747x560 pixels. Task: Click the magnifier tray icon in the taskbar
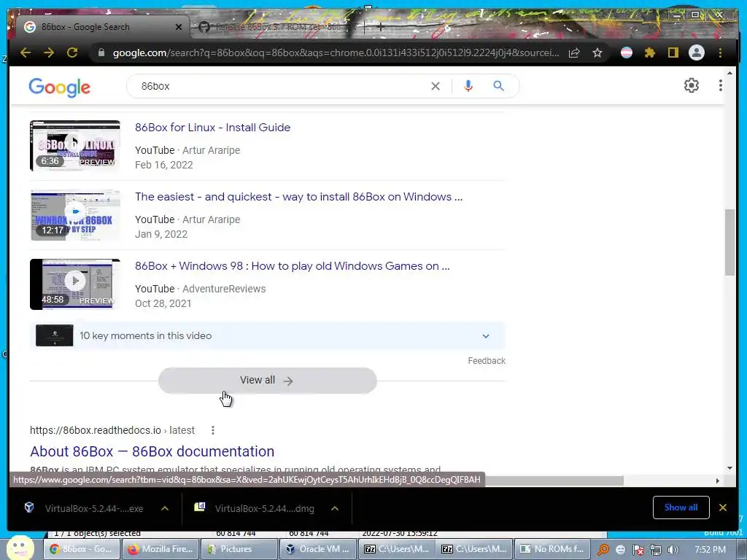point(603,550)
